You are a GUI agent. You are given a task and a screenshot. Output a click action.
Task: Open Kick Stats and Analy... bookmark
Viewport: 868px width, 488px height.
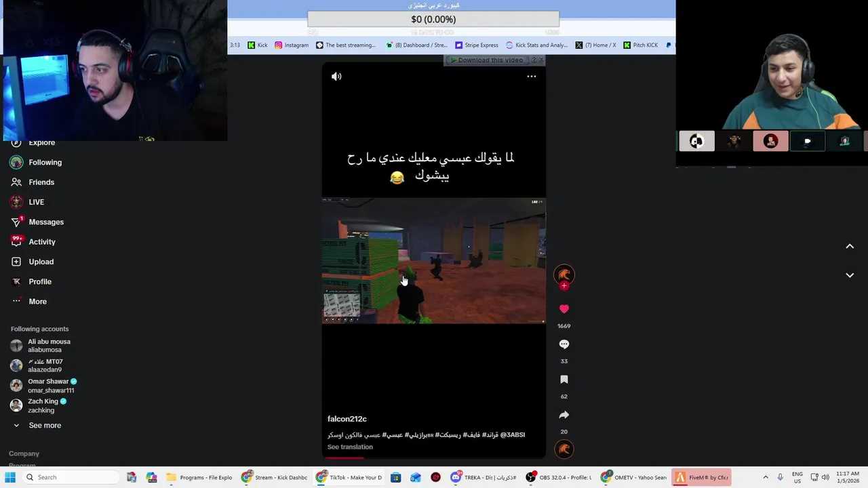click(x=536, y=45)
